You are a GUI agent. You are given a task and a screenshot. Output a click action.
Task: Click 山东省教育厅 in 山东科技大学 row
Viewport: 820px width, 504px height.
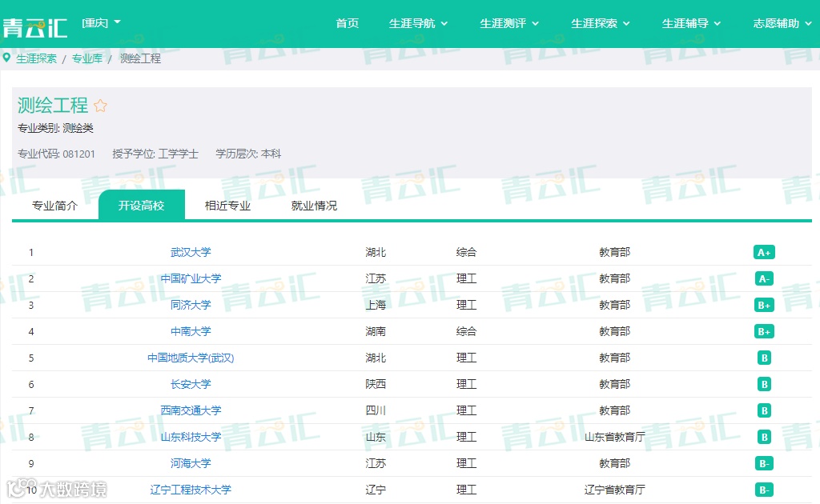tap(614, 437)
